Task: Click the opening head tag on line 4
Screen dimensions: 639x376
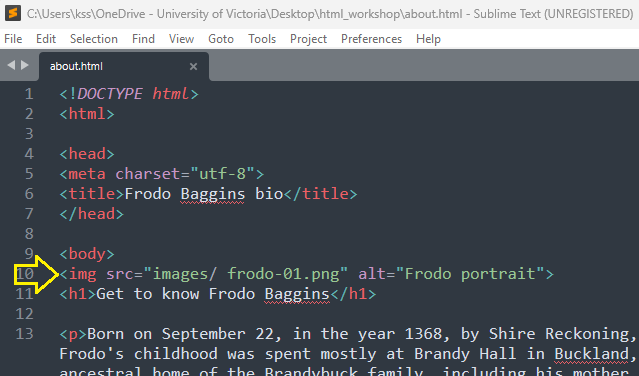Action: coord(87,154)
